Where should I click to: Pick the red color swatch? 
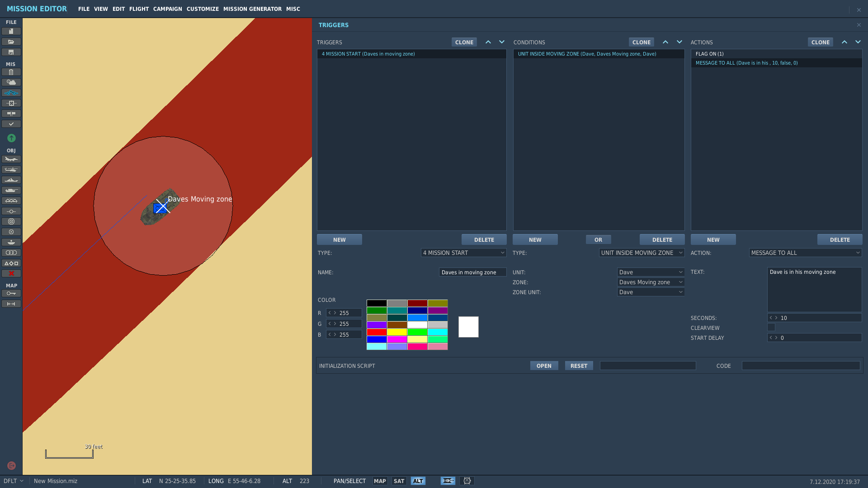point(377,332)
